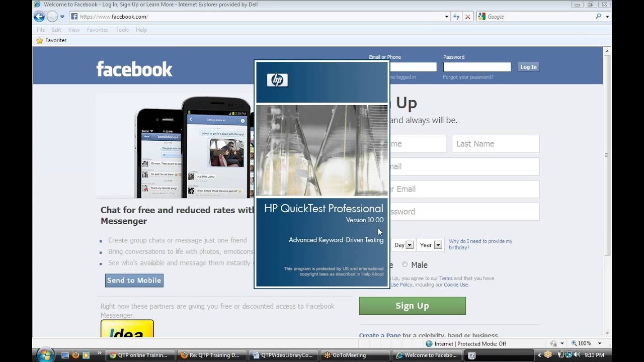Launch Firefox from quick launch
The image size is (644, 362).
pyautogui.click(x=75, y=355)
